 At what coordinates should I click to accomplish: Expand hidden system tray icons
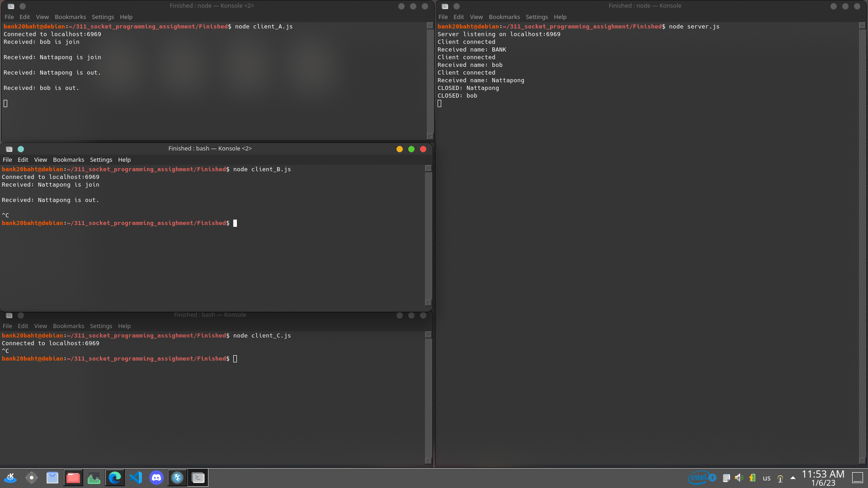[793, 478]
